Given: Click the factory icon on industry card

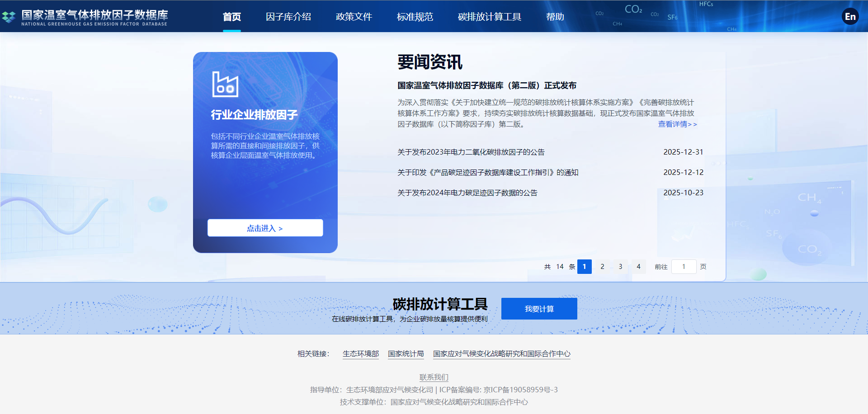Looking at the screenshot, I should tap(225, 85).
